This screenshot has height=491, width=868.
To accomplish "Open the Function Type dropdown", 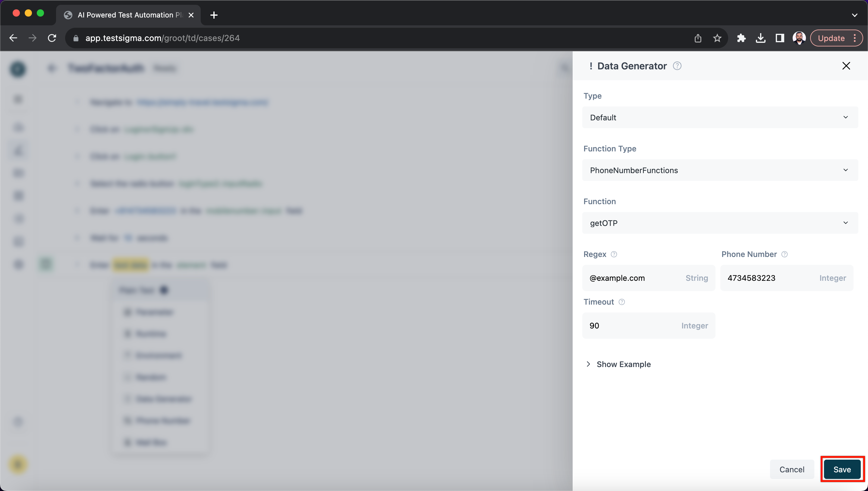I will 719,170.
